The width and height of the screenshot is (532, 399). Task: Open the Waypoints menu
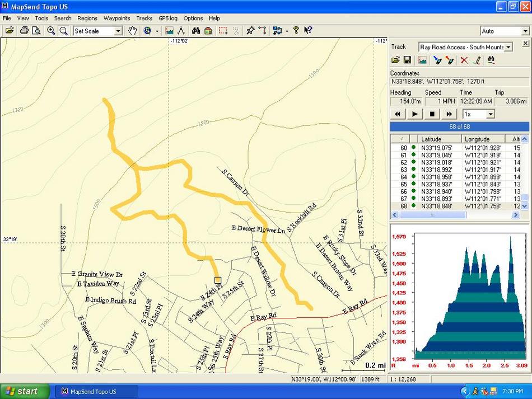tap(116, 18)
